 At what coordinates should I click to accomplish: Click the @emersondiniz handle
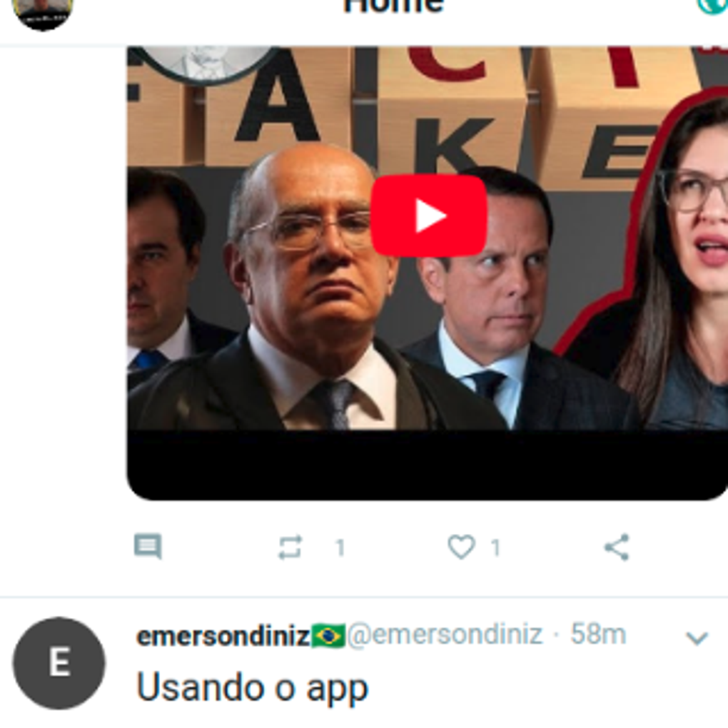click(x=445, y=635)
